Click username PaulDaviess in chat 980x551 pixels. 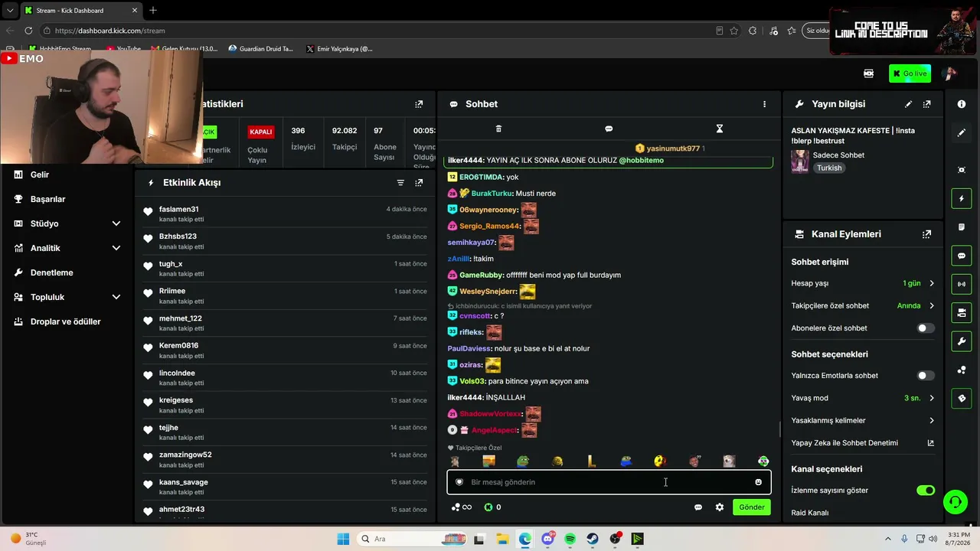470,348
